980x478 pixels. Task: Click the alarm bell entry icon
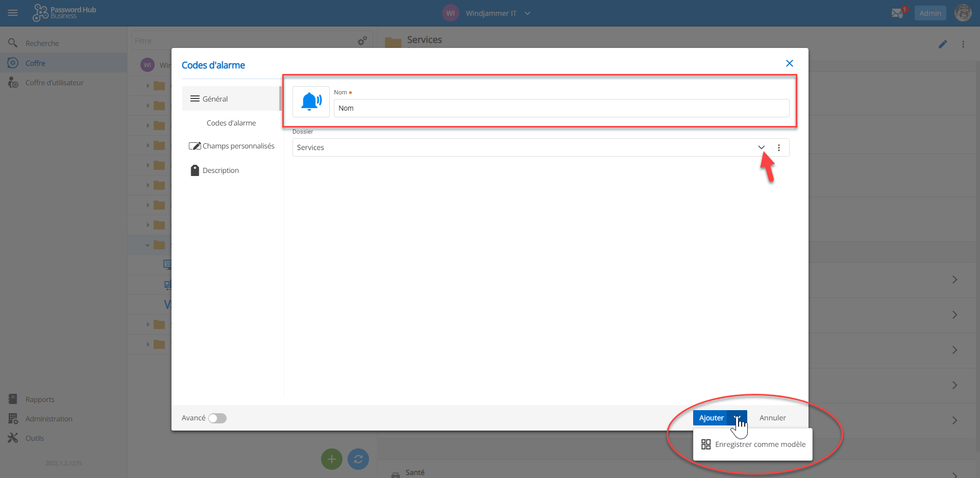click(x=311, y=102)
